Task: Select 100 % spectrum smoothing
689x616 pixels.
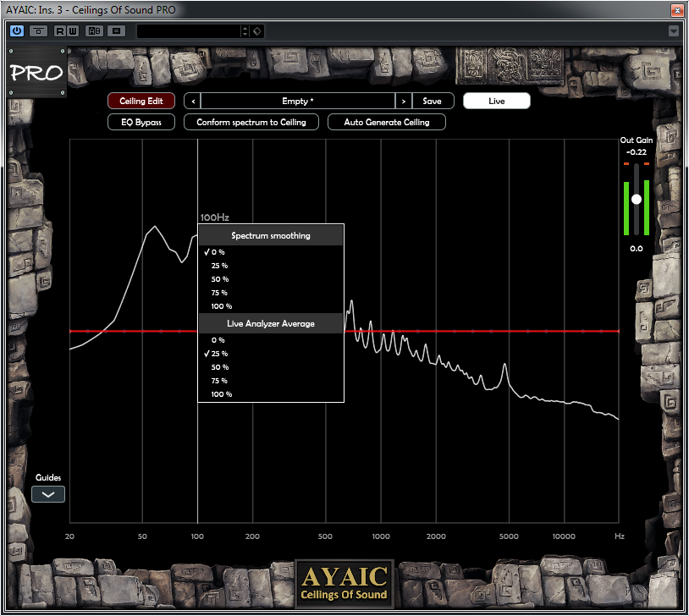Action: tap(271, 306)
